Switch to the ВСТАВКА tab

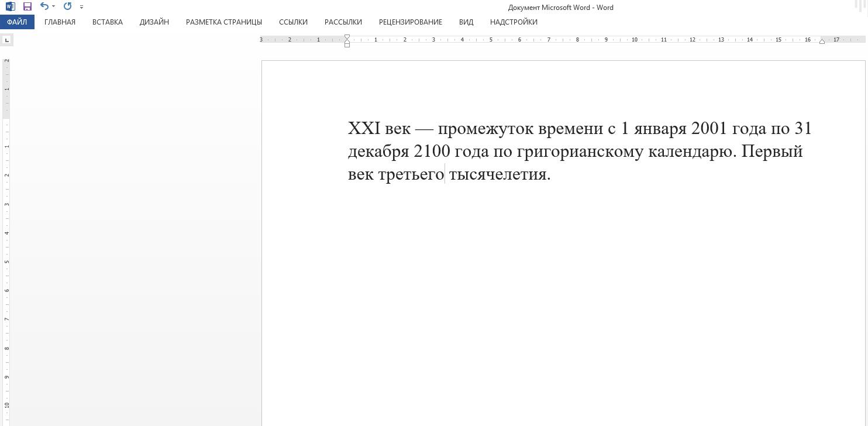click(x=108, y=22)
